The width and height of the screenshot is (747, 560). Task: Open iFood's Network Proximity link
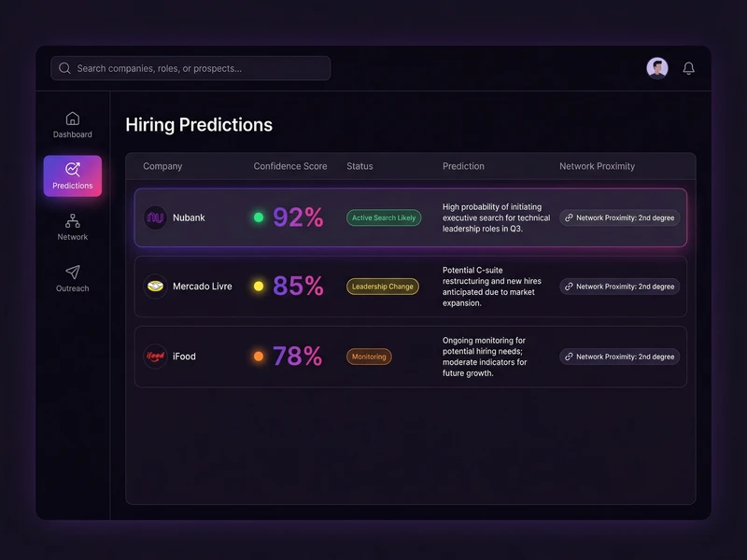(x=620, y=357)
